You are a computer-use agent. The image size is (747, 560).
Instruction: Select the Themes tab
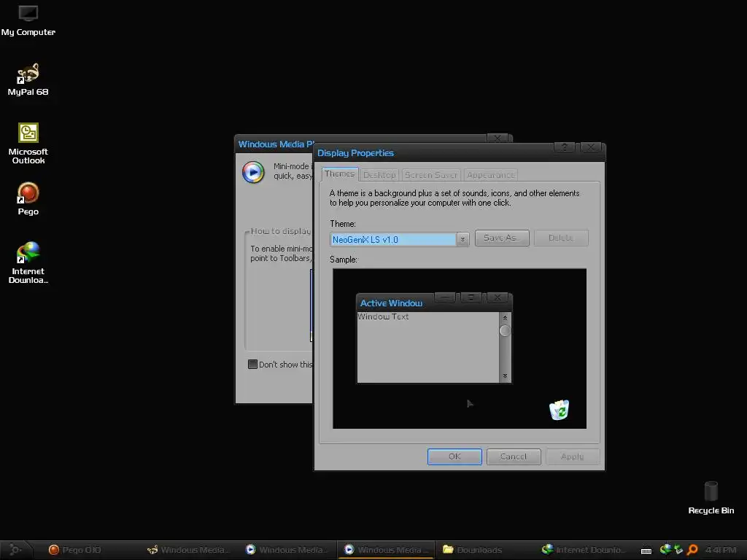pyautogui.click(x=340, y=174)
